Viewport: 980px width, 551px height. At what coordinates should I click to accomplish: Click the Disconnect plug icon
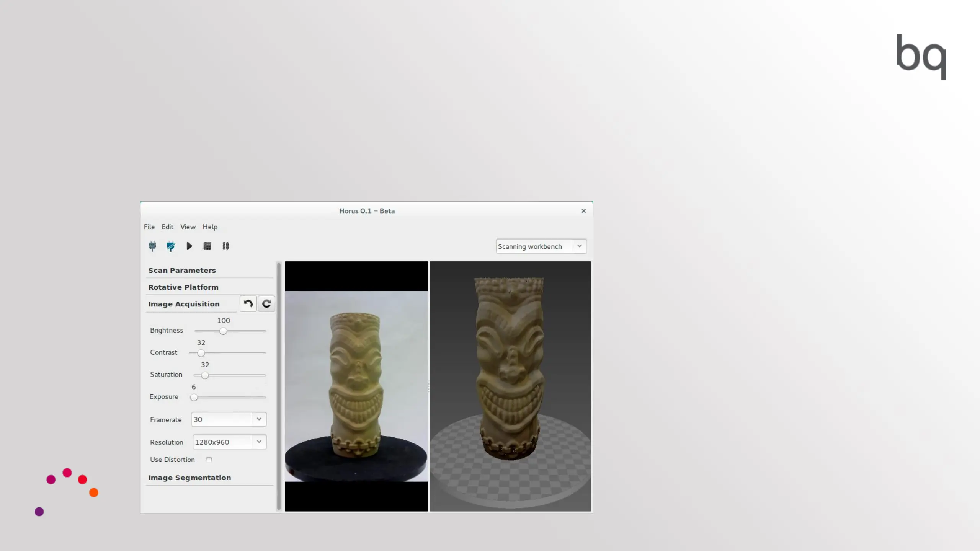(171, 246)
